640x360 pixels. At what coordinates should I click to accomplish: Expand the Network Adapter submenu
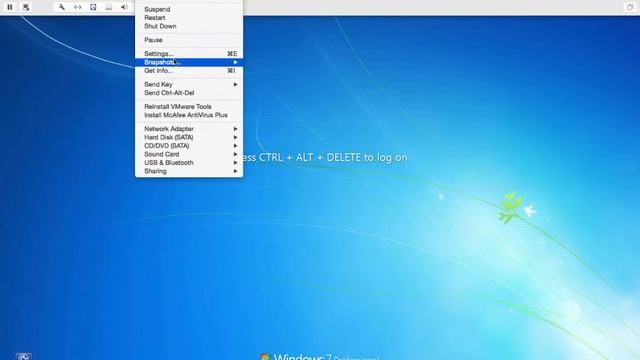[189, 129]
